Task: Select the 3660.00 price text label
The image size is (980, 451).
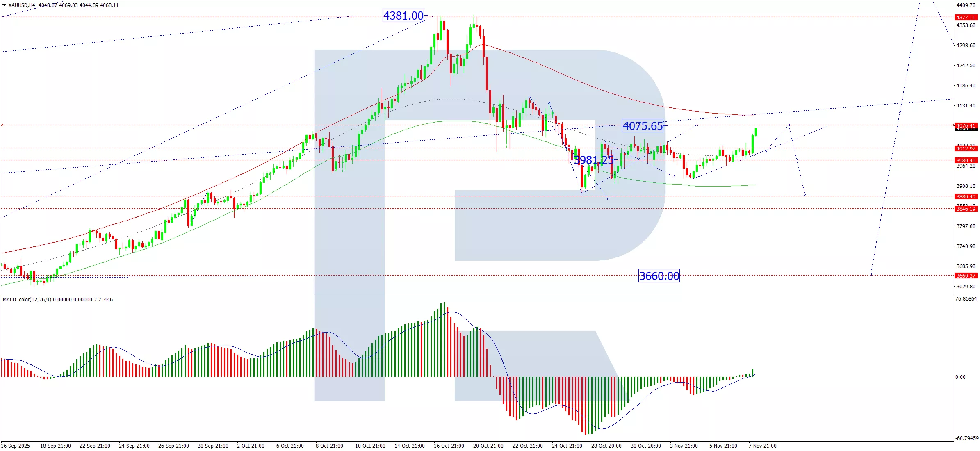Action: [x=659, y=276]
